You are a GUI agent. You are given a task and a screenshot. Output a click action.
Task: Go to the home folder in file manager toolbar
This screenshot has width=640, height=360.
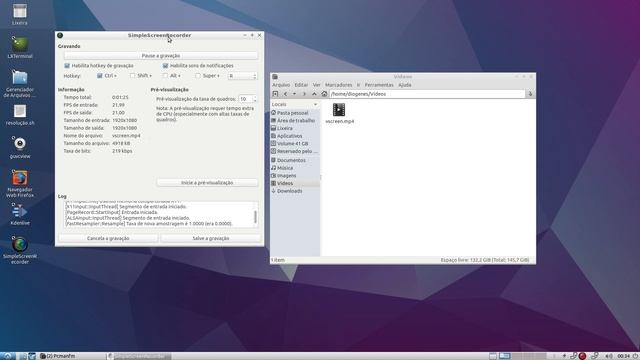tap(324, 94)
